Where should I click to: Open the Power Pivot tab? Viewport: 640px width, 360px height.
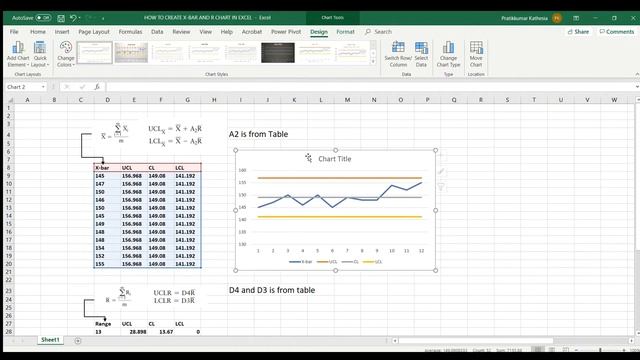click(x=286, y=31)
